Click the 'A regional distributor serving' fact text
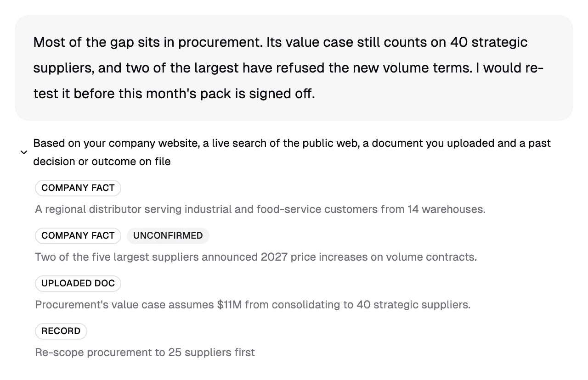This screenshot has height=380, width=588. point(260,209)
